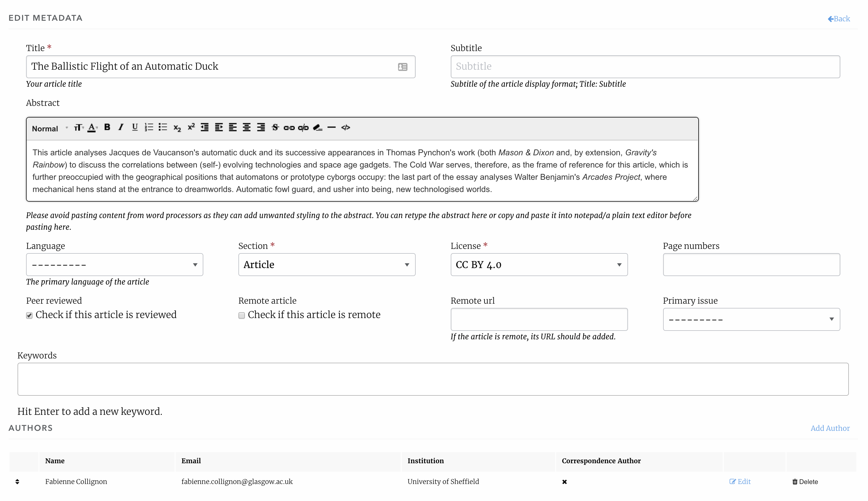Outdent the abstract paragraph
868x501 pixels.
point(205,127)
